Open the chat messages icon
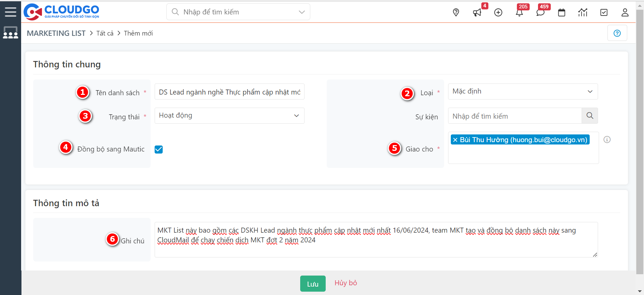Viewport: 644px width, 295px height. [540, 13]
